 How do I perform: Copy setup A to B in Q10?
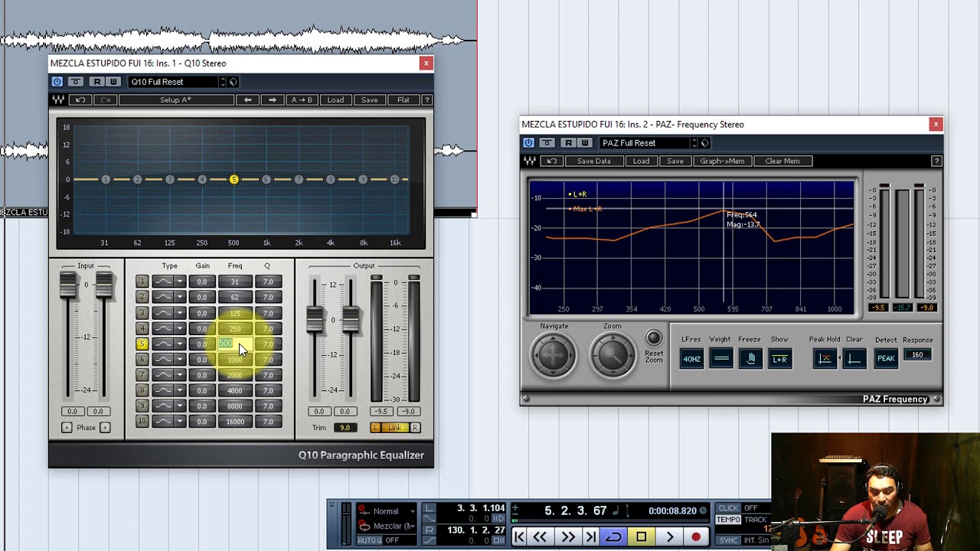302,100
